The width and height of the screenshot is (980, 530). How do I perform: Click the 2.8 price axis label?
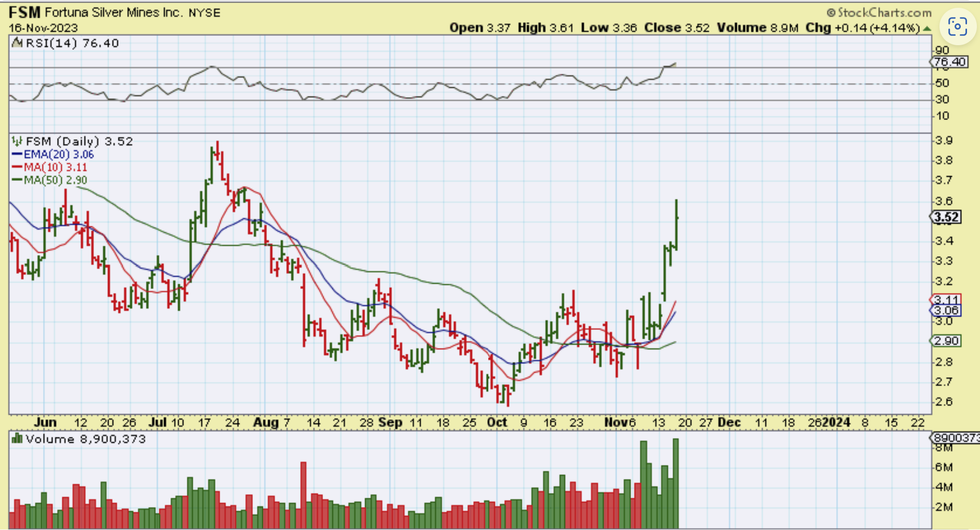[x=944, y=362]
